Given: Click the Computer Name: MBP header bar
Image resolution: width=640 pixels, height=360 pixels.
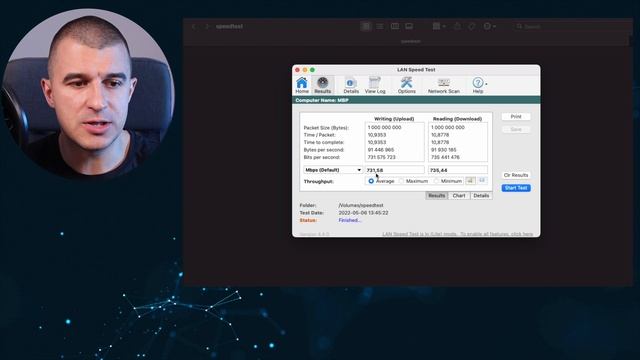Looking at the screenshot, I should [x=416, y=100].
